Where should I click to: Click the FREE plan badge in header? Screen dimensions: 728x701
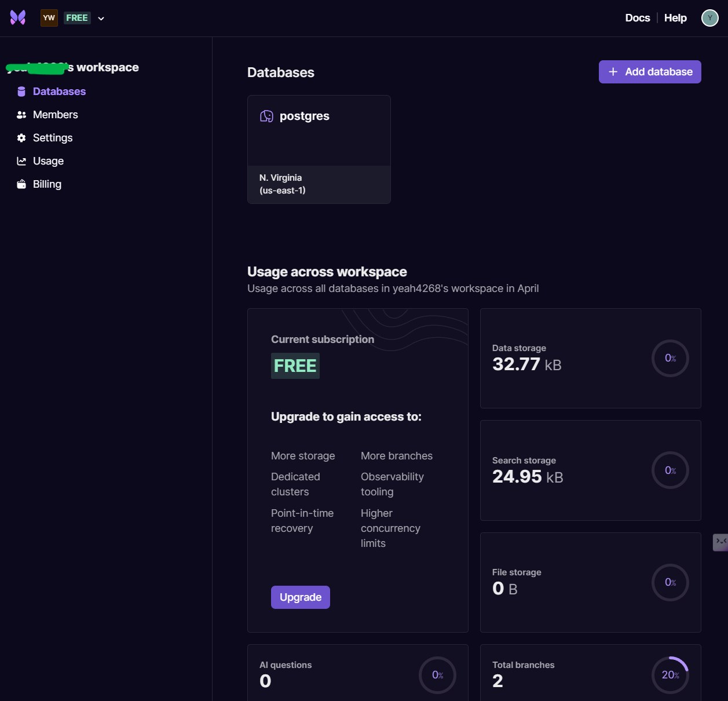pyautogui.click(x=77, y=18)
